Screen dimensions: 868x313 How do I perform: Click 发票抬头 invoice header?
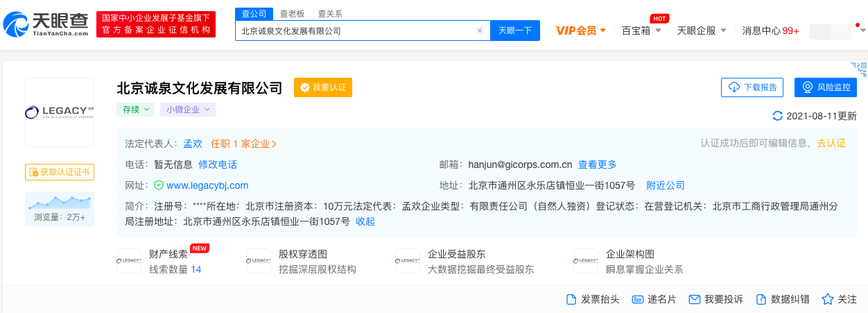pyautogui.click(x=593, y=299)
